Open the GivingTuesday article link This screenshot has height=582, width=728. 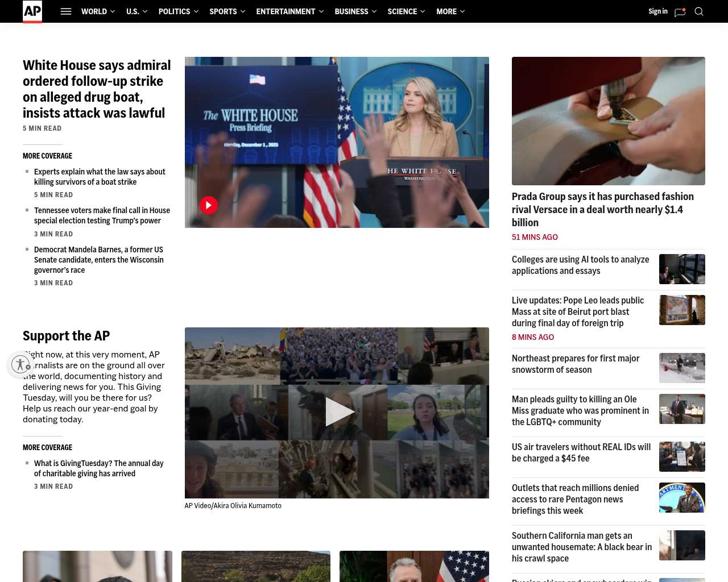tap(98, 468)
